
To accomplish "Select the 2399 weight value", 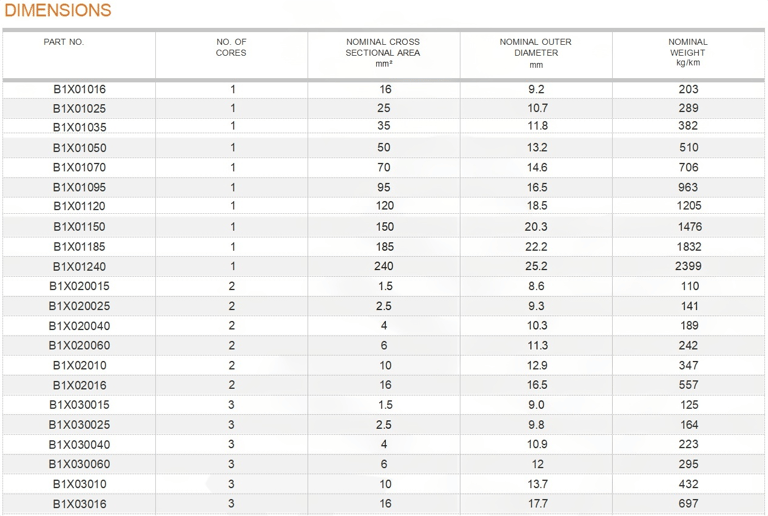I will (688, 266).
